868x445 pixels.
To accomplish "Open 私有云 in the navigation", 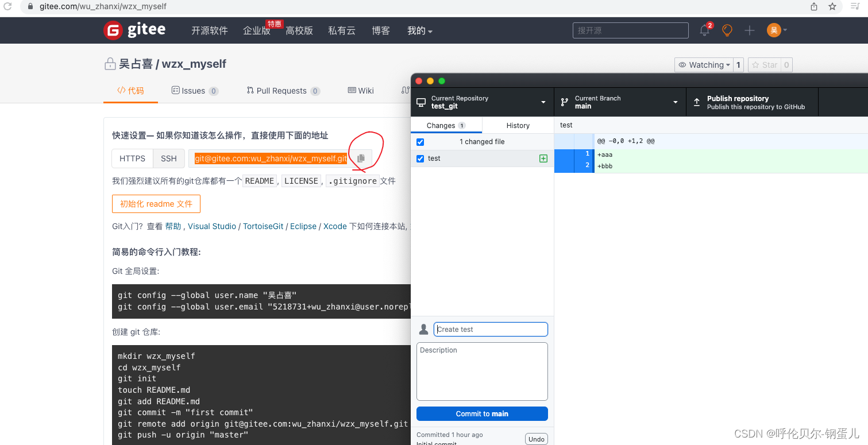I will point(342,30).
